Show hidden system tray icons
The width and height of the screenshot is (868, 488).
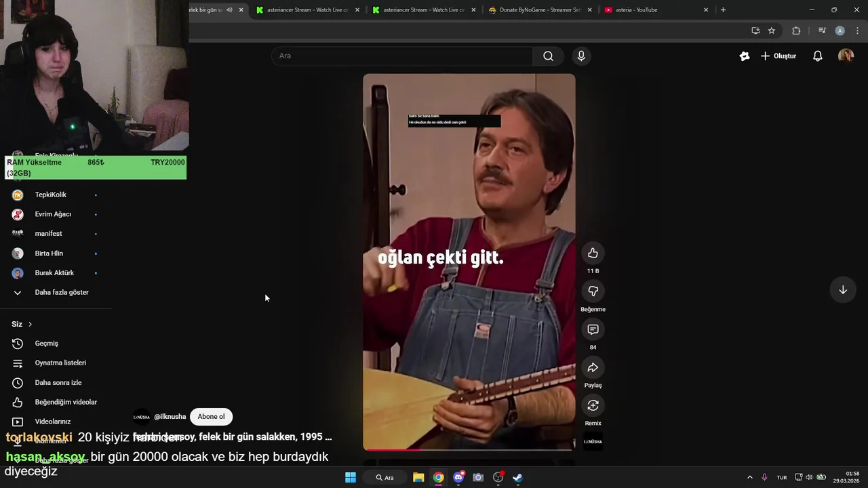tap(749, 477)
